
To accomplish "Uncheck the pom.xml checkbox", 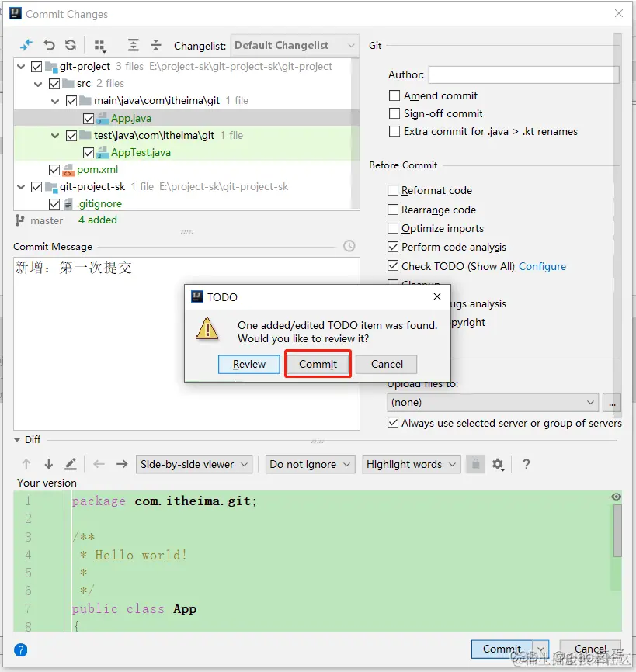I will click(54, 170).
